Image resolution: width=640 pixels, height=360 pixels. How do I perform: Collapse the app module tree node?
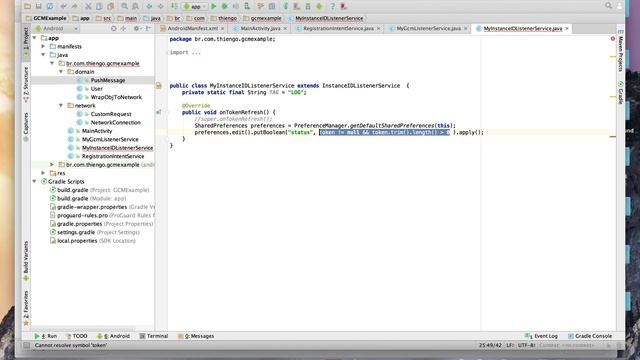35,38
